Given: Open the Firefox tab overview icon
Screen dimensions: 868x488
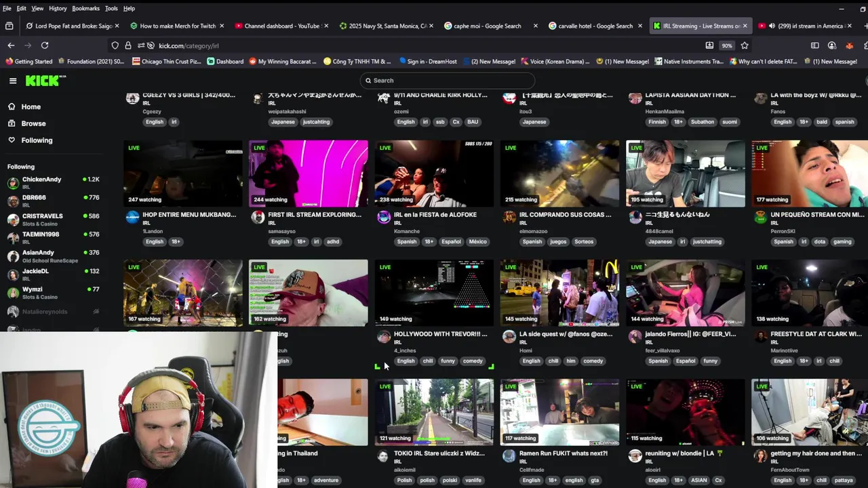Looking at the screenshot, I should pyautogui.click(x=9, y=26).
